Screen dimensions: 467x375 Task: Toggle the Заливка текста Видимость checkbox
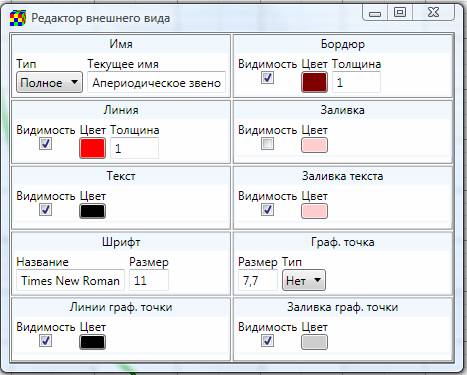click(x=267, y=210)
